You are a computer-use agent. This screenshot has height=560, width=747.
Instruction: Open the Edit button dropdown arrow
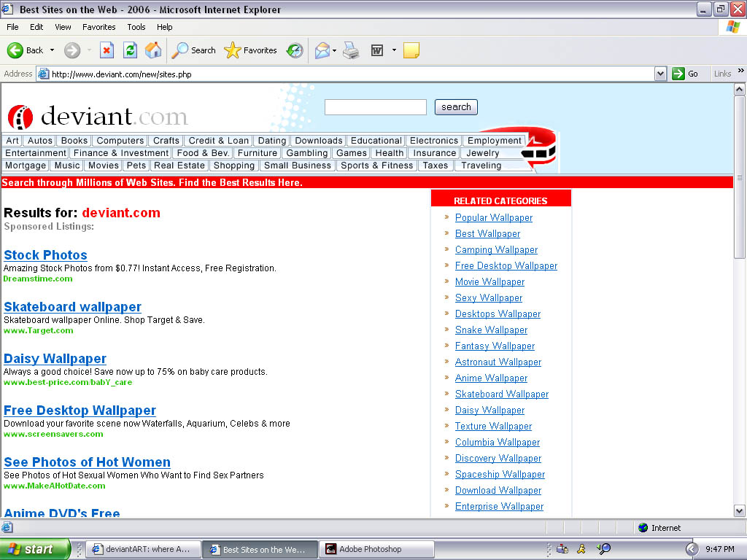394,50
